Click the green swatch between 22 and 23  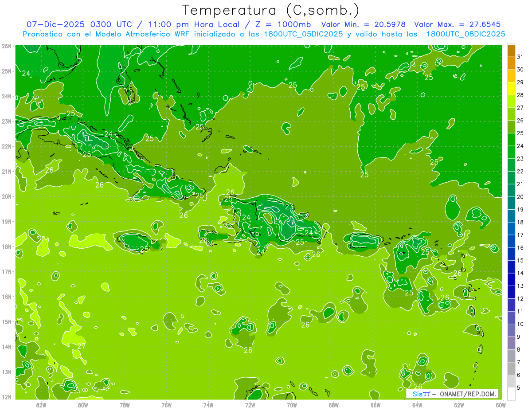tap(511, 165)
